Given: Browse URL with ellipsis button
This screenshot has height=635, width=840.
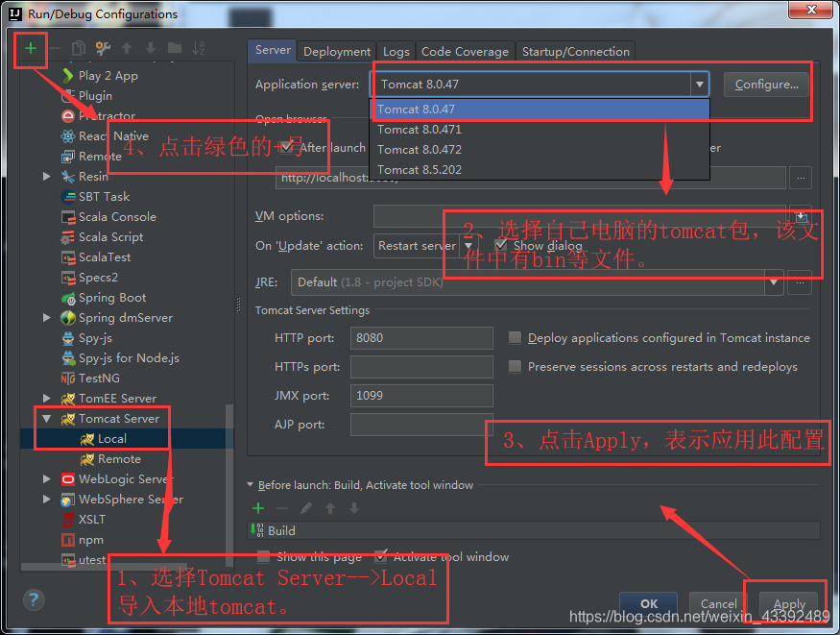Looking at the screenshot, I should [801, 178].
